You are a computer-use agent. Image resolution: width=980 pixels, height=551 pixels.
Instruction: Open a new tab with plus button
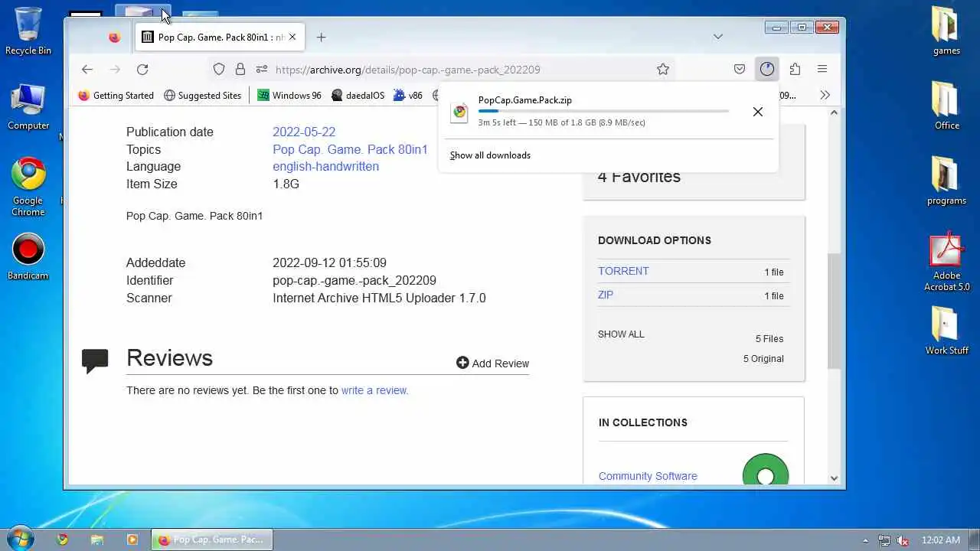click(322, 37)
